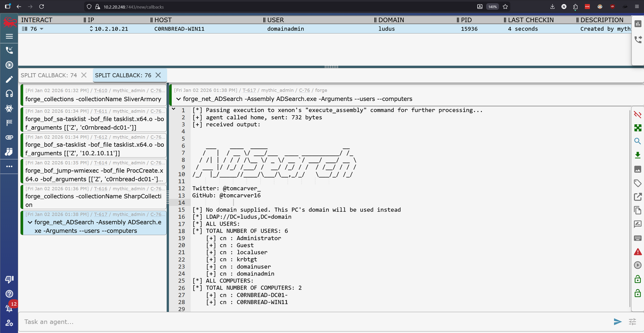The image size is (644, 333).
Task: Download the task output
Action: pos(638,155)
